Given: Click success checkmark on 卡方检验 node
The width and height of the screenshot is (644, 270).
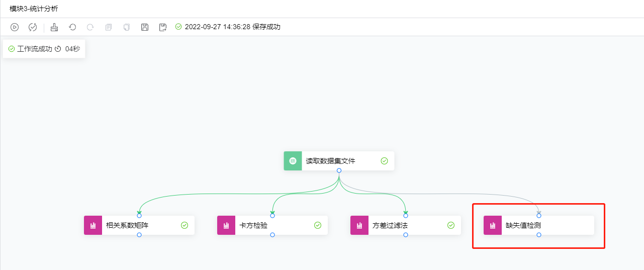Looking at the screenshot, I should pyautogui.click(x=318, y=225).
